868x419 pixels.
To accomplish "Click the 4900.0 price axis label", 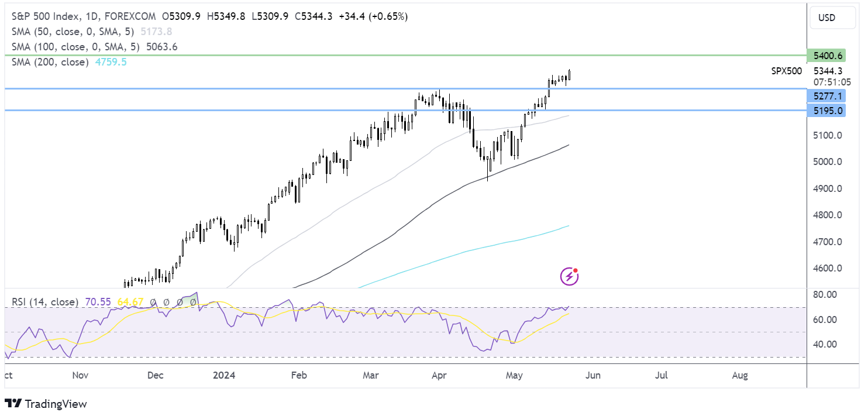I will [x=827, y=188].
